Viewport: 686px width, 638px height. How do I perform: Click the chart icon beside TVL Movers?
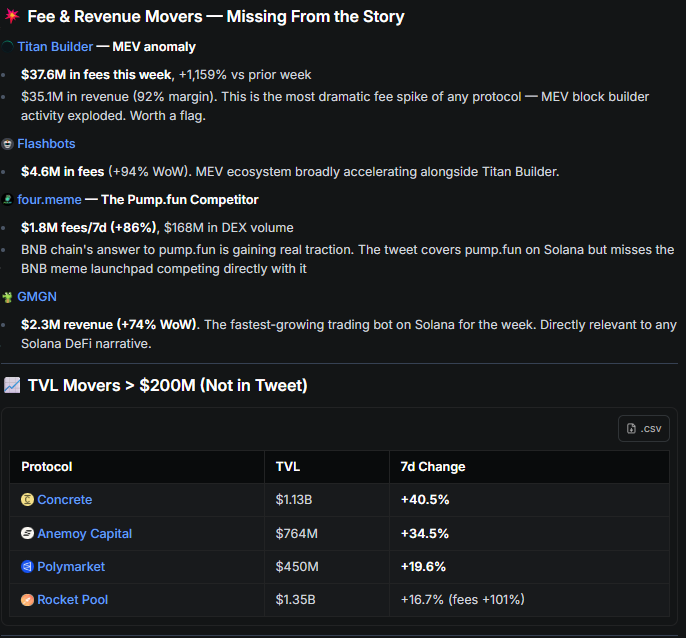12,386
